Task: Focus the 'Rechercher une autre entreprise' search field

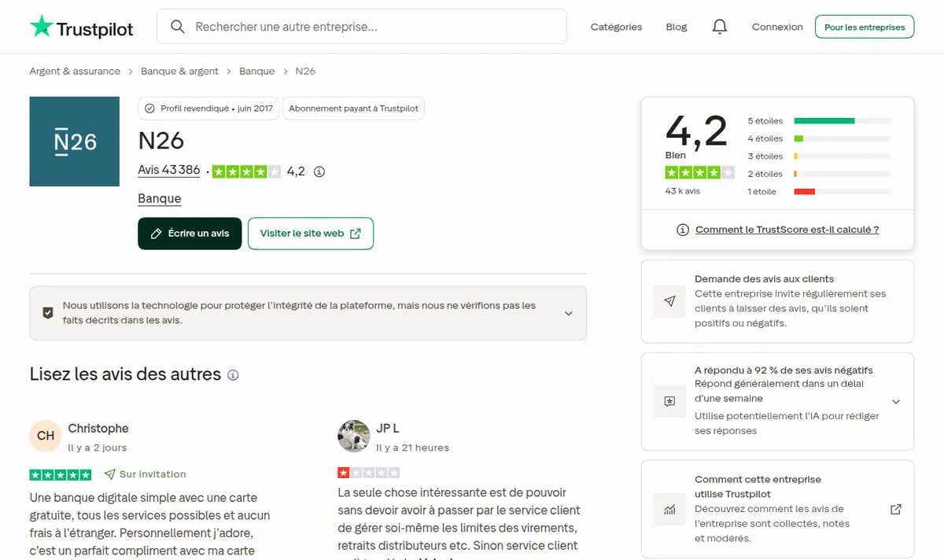Action: pyautogui.click(x=362, y=27)
